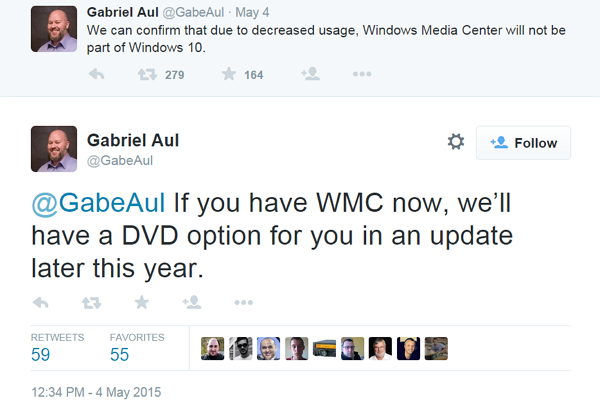Expand more actions on the DVD tweet

click(243, 302)
